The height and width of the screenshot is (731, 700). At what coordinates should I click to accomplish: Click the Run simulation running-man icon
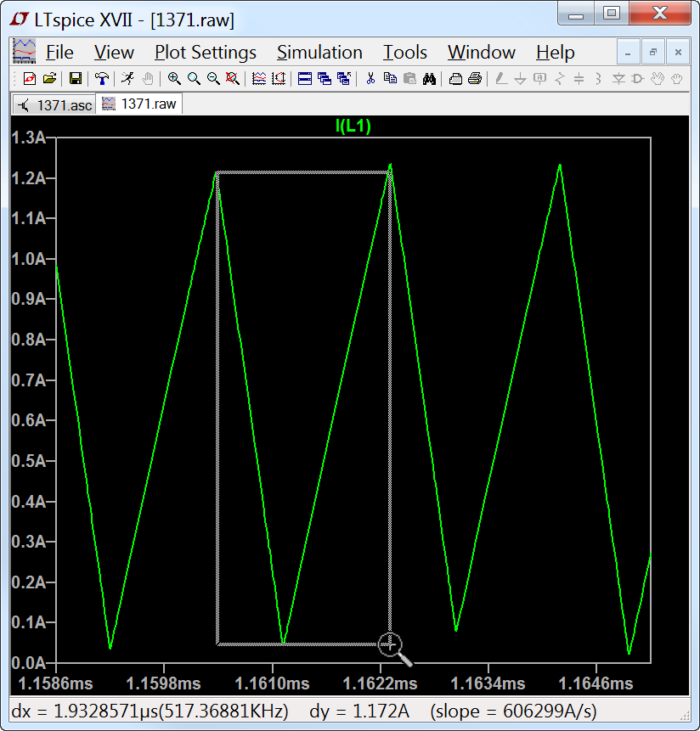point(127,79)
